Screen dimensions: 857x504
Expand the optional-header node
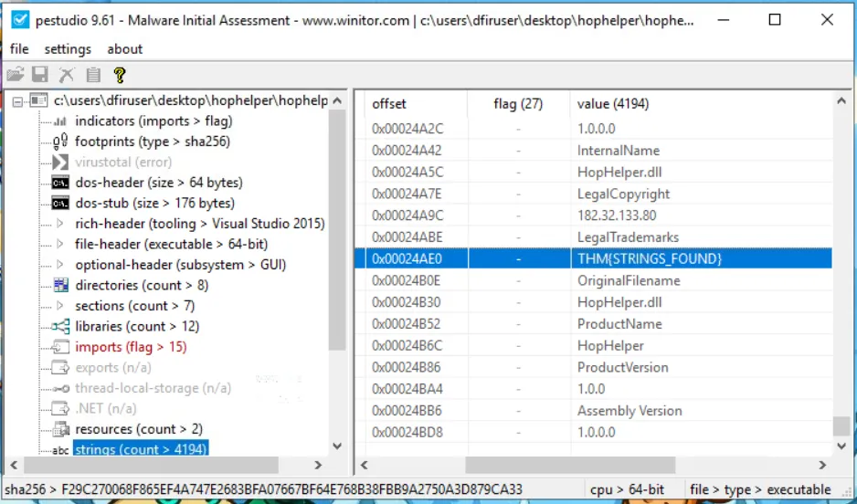[x=60, y=265]
